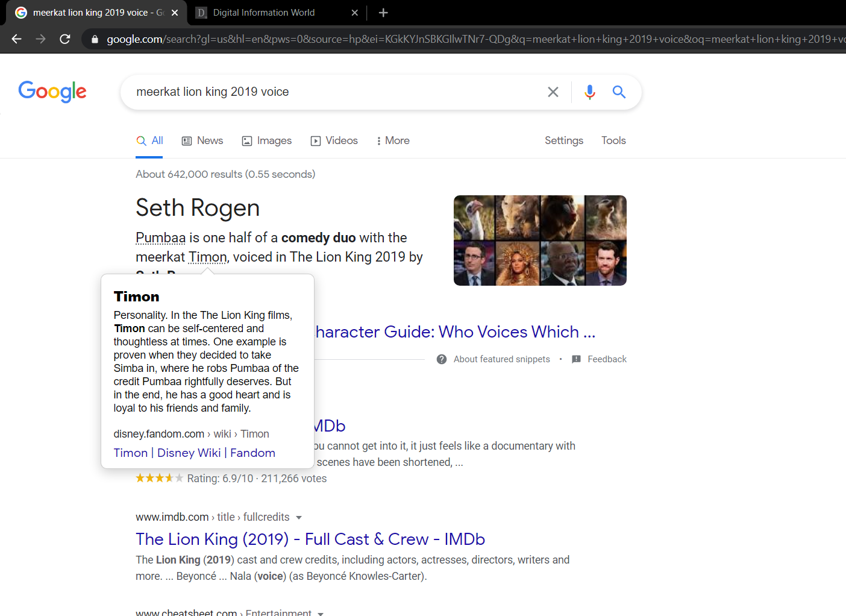Click the Timon underlined term in snippet
The image size is (846, 616).
[208, 257]
